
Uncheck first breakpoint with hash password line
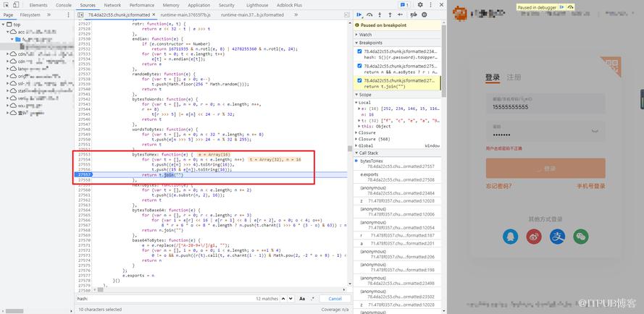pos(360,51)
